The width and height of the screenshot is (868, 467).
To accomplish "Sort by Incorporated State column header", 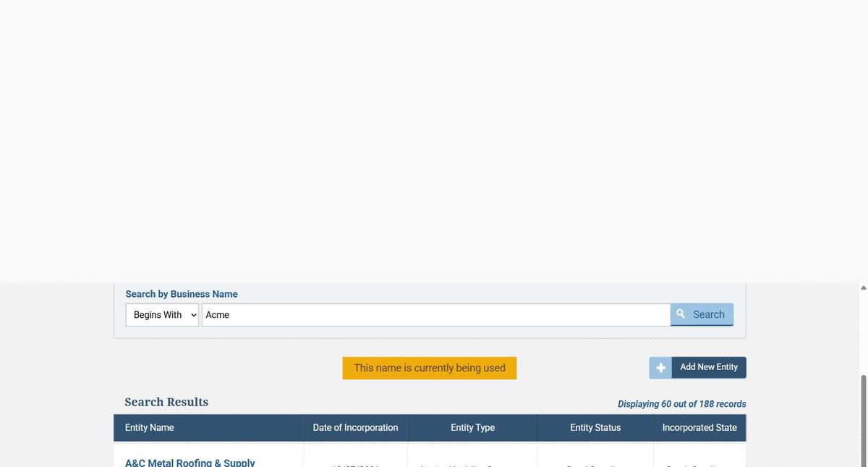I will [x=699, y=428].
